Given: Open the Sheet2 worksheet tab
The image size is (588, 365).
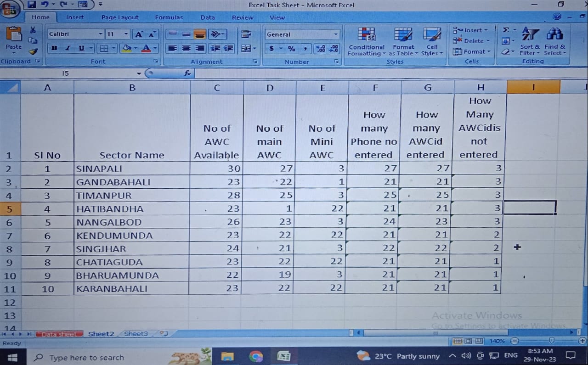Looking at the screenshot, I should 101,334.
